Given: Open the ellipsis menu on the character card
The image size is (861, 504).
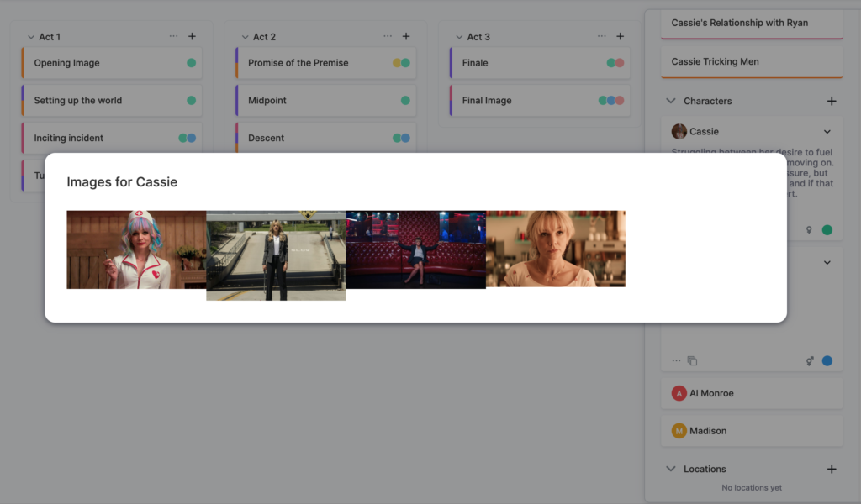Looking at the screenshot, I should point(676,361).
